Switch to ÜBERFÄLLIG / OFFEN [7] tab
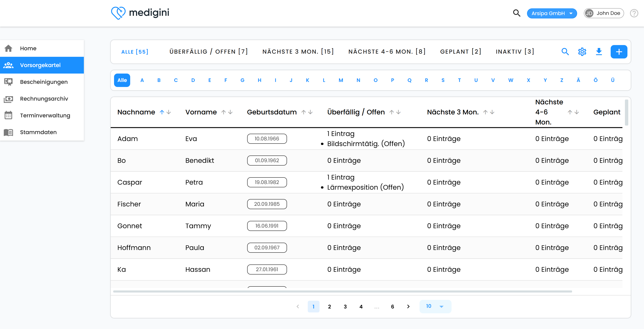 tap(209, 52)
